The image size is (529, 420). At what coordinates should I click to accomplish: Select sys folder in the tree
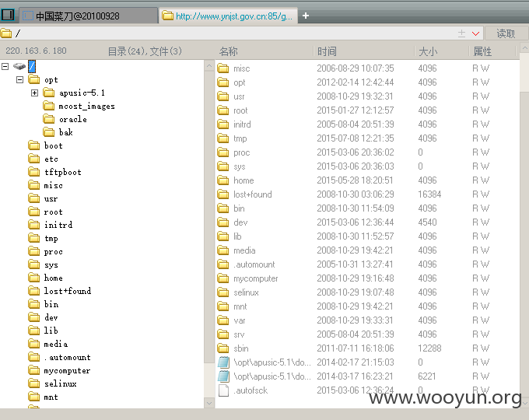pos(43,264)
